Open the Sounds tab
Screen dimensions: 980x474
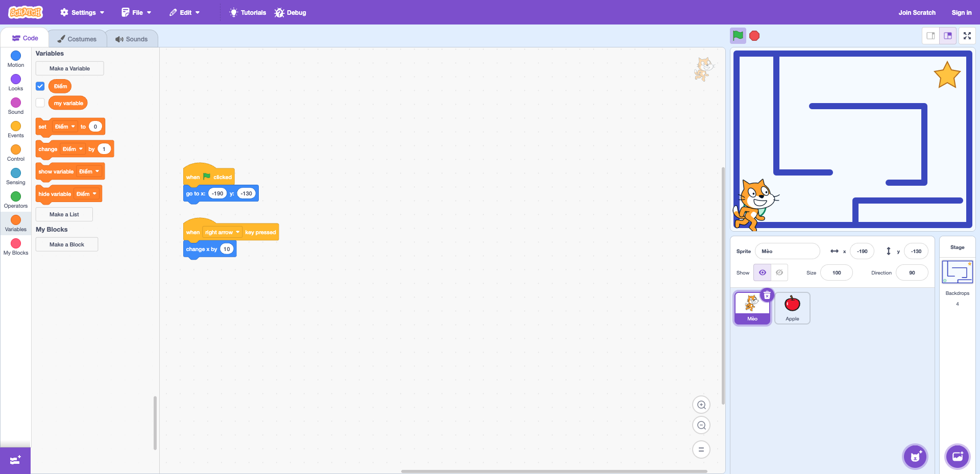[132, 39]
